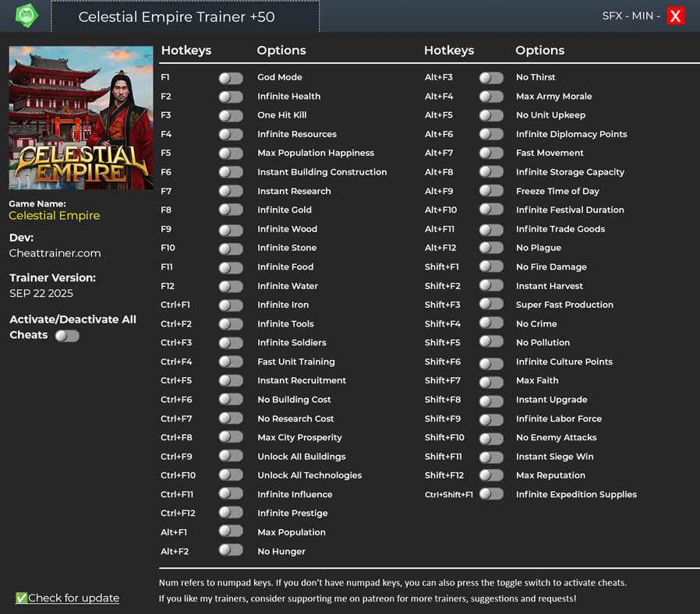The height and width of the screenshot is (614, 700).
Task: Open the Check for update link
Action: pyautogui.click(x=73, y=598)
